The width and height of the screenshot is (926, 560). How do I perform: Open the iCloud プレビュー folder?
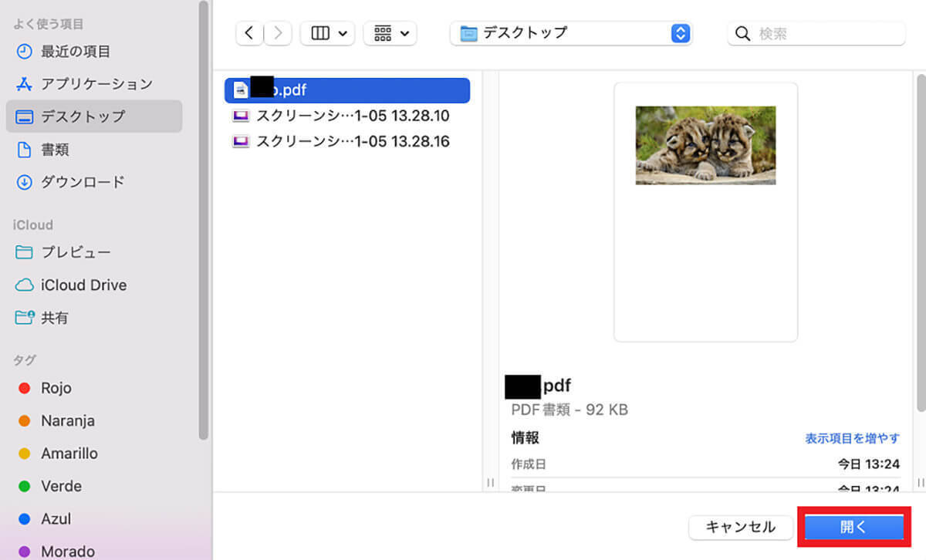(x=75, y=252)
